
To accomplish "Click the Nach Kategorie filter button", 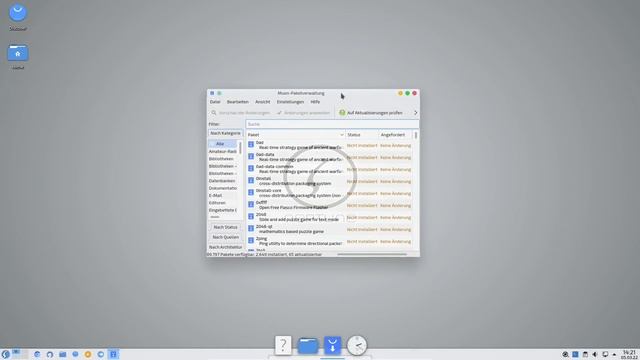I will pyautogui.click(x=225, y=133).
